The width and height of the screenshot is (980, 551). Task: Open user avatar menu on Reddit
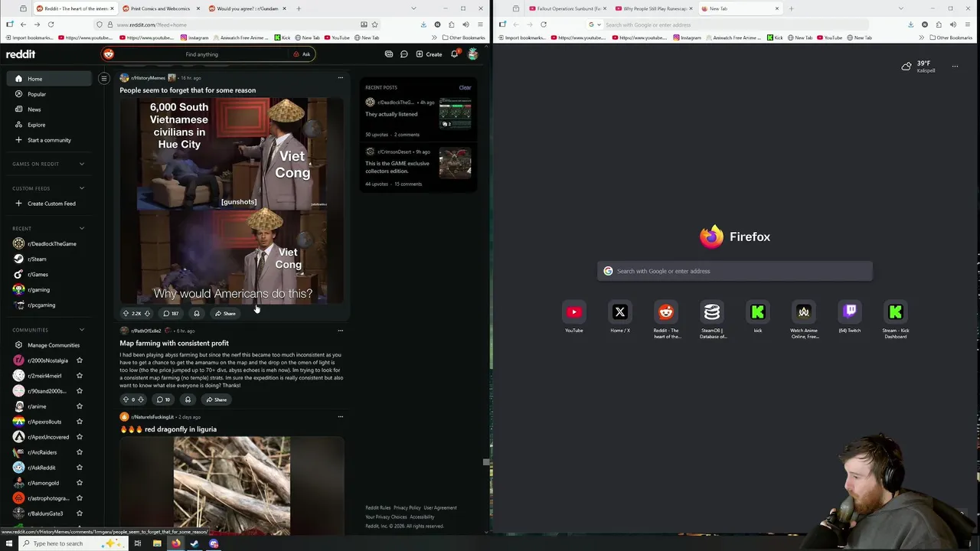pos(473,54)
